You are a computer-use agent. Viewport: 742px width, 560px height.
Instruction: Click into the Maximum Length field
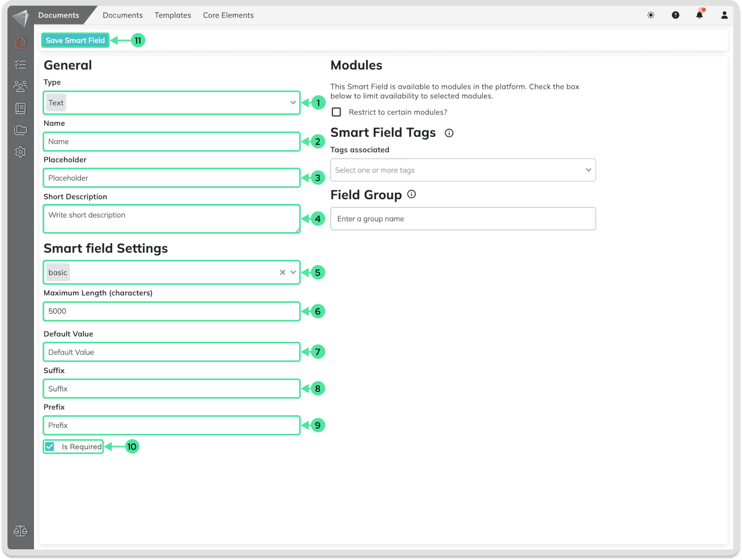(171, 311)
